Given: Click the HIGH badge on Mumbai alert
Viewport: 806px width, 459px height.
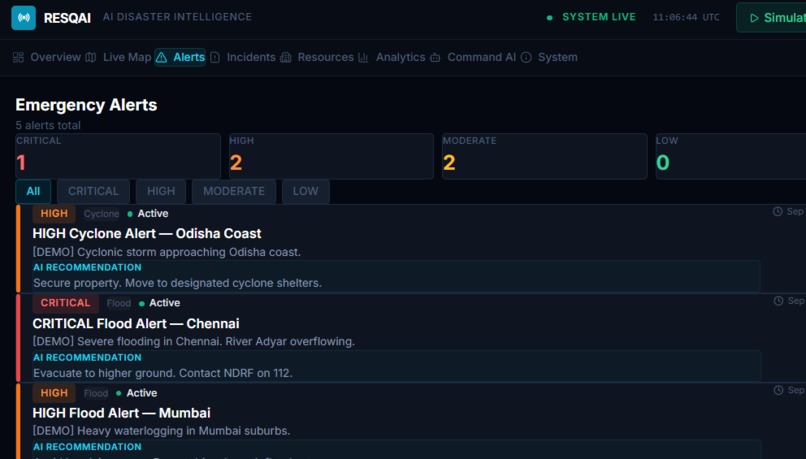Looking at the screenshot, I should click(x=54, y=393).
